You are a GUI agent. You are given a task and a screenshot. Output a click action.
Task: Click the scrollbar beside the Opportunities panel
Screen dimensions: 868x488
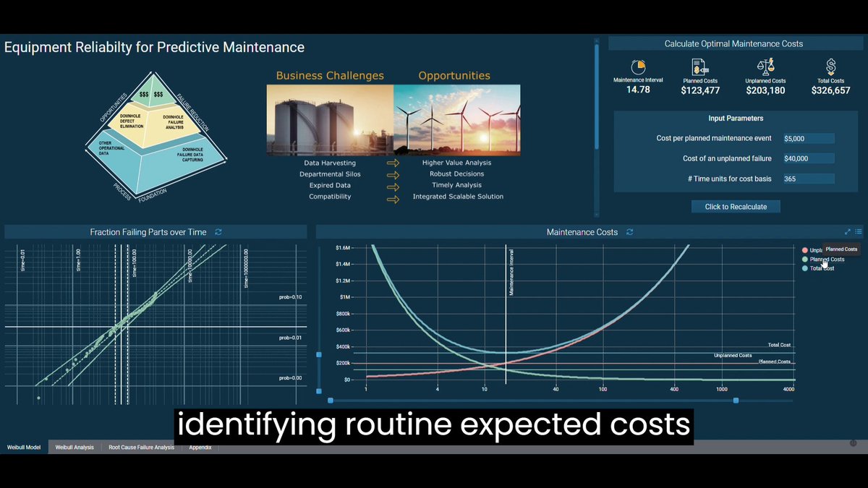(x=597, y=98)
